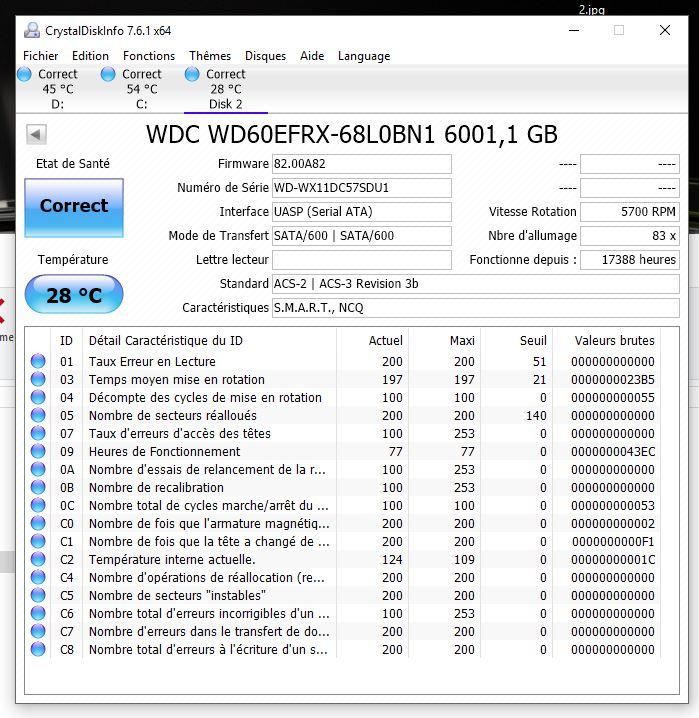Click raw value 0000000043EC
This screenshot has height=718, width=699.
coord(613,451)
